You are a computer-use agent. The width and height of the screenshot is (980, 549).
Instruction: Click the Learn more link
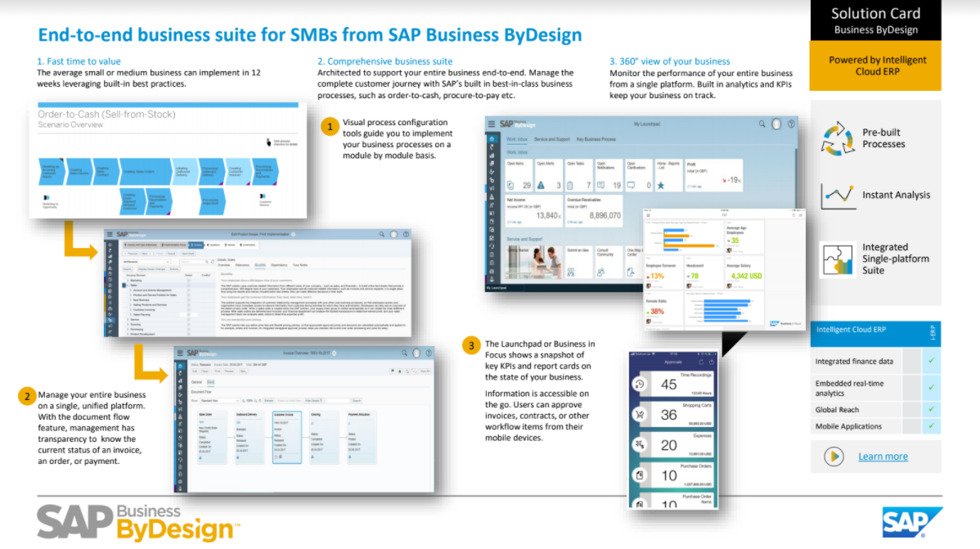pyautogui.click(x=883, y=457)
